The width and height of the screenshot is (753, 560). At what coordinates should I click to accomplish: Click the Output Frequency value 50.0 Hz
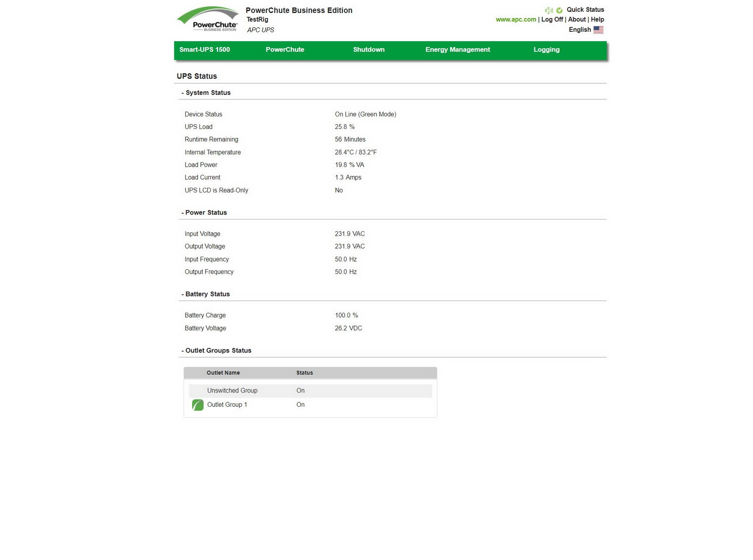[346, 272]
